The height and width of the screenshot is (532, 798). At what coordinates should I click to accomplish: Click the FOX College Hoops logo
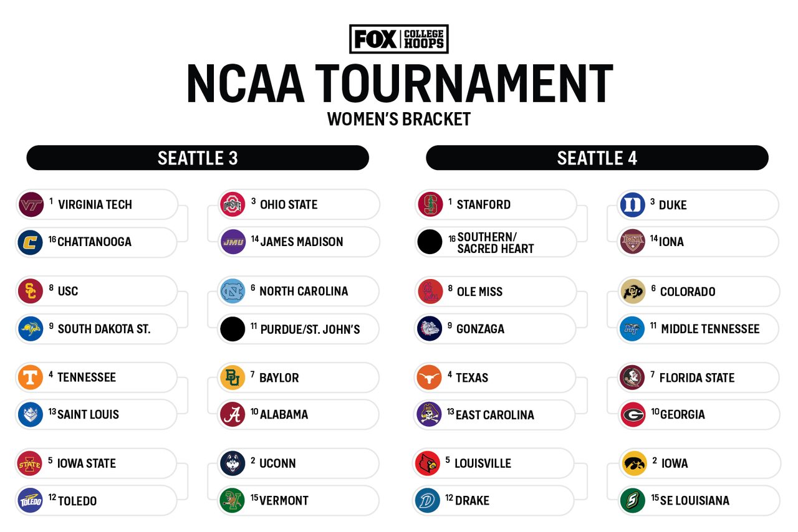click(x=399, y=39)
